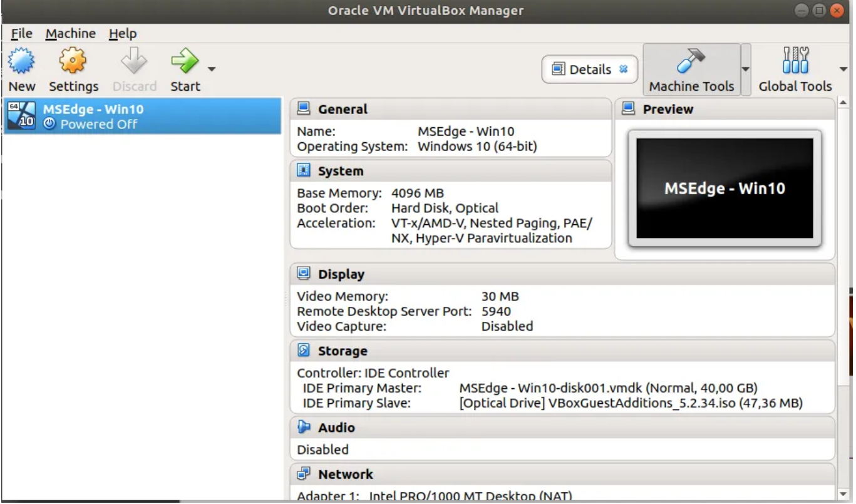Screen dimensions: 856x504
Task: Open the Start button dropdown arrow
Action: [x=212, y=69]
